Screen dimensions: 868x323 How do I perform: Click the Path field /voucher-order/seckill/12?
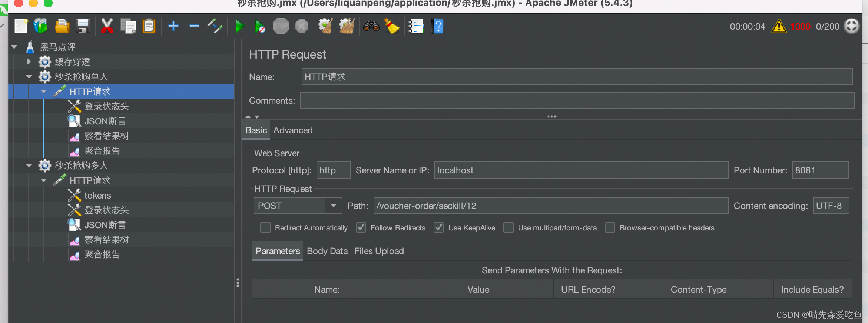pos(551,206)
